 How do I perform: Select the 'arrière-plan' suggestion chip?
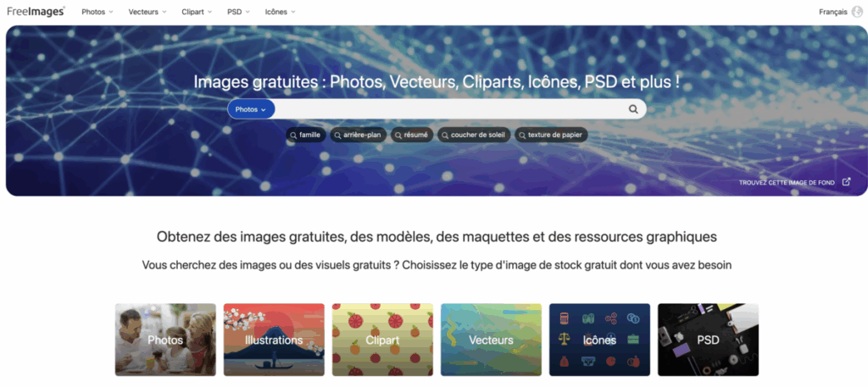[x=359, y=135]
